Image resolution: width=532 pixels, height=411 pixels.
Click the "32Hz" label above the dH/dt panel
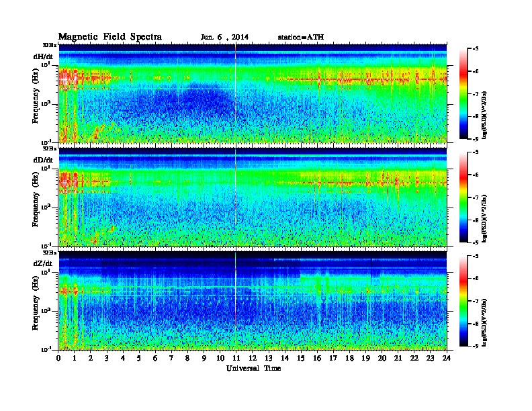(x=50, y=45)
